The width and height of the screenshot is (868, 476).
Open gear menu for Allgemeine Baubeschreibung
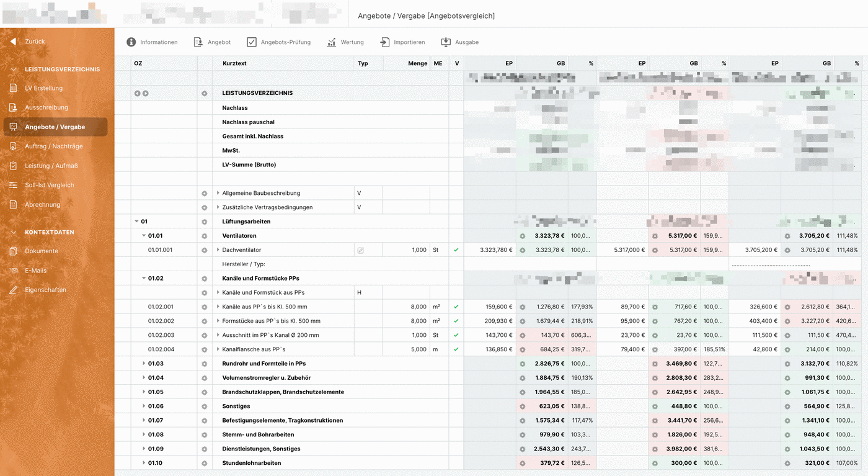pos(205,193)
